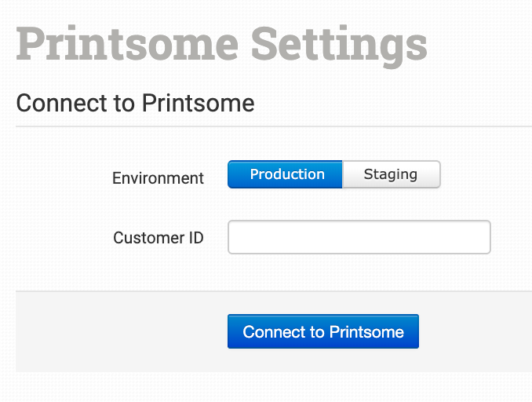Focus the empty input beside Customer ID
The height and width of the screenshot is (402, 532).
(x=359, y=237)
